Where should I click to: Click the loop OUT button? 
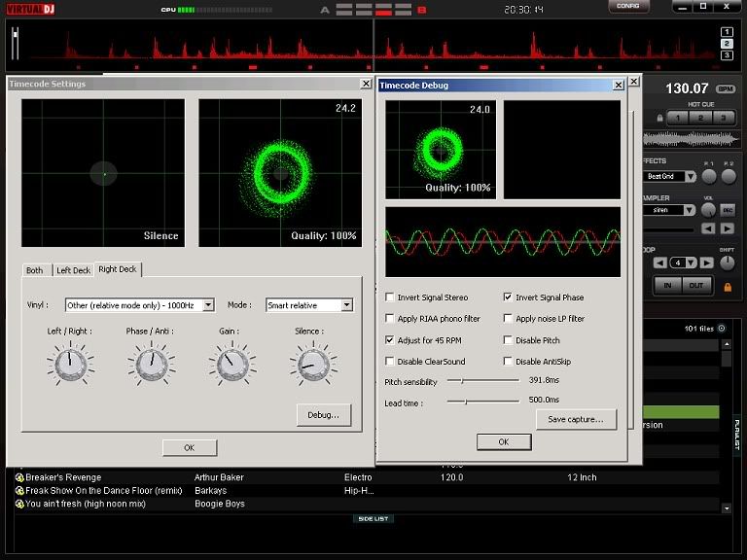(696, 285)
